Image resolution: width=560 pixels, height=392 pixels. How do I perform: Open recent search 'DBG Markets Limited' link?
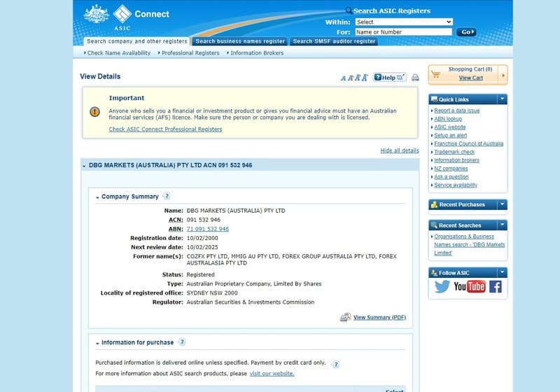point(469,244)
